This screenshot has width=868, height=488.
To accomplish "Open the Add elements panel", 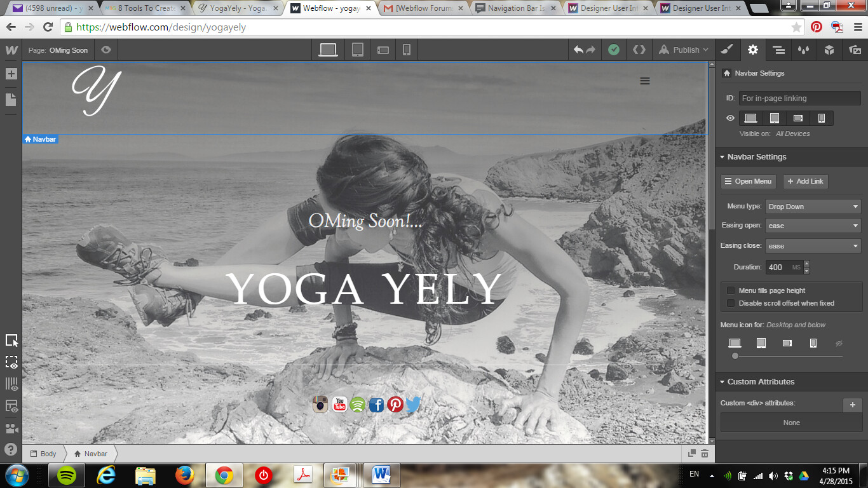I will pos(11,74).
